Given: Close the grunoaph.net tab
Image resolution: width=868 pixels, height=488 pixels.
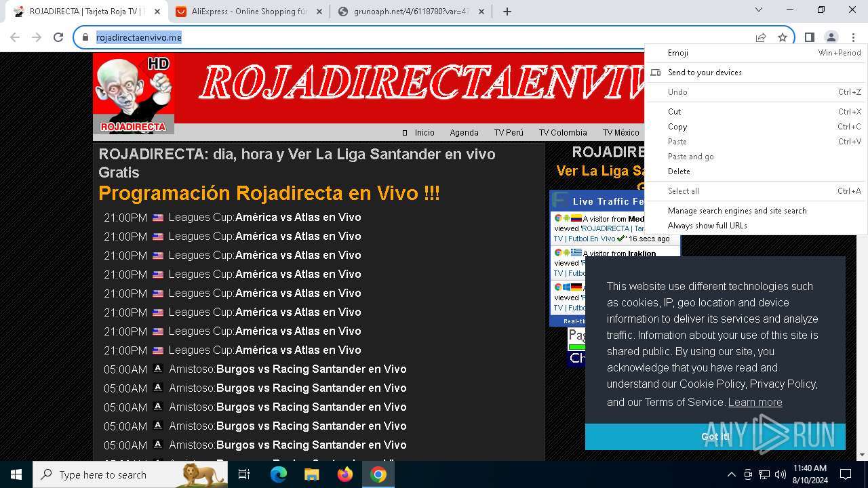Looking at the screenshot, I should 481,12.
